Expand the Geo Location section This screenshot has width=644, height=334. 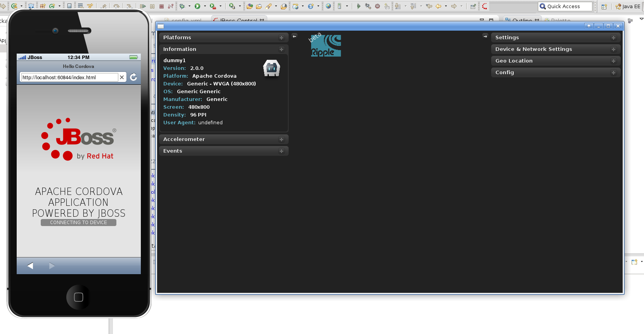coord(556,61)
